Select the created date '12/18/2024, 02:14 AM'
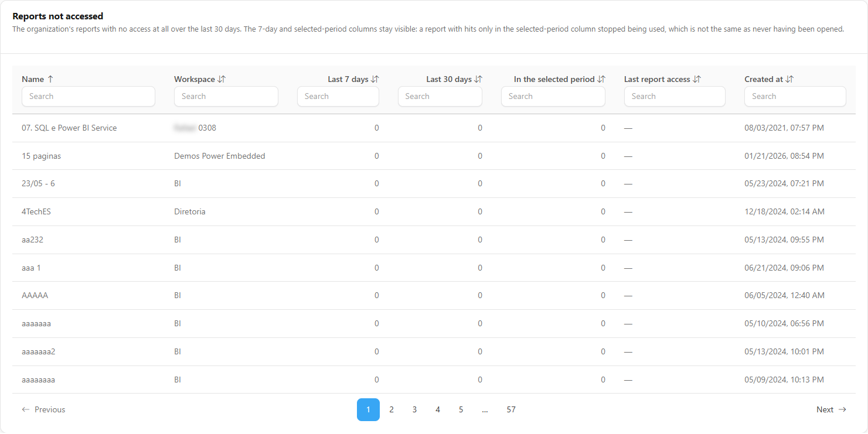The image size is (868, 434). pyautogui.click(x=785, y=212)
